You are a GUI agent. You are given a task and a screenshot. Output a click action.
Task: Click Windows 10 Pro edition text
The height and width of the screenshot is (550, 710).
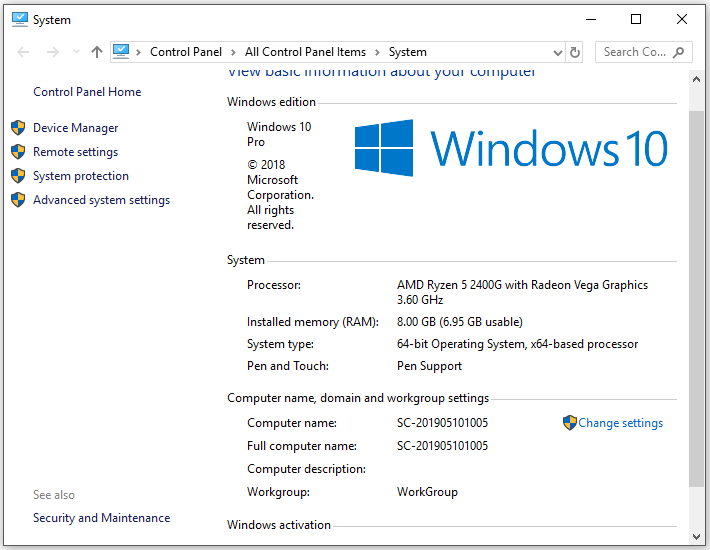click(279, 134)
